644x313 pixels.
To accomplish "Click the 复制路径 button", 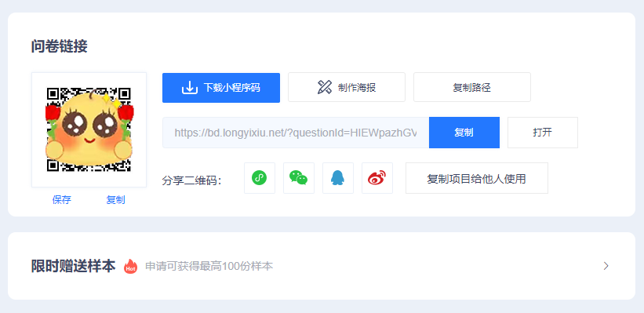I will pyautogui.click(x=472, y=87).
